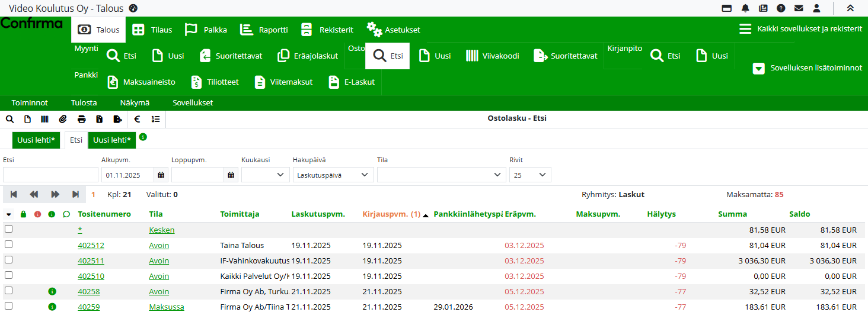Expand the Kuukausi dropdown
This screenshot has height=312, width=868.
click(x=265, y=175)
